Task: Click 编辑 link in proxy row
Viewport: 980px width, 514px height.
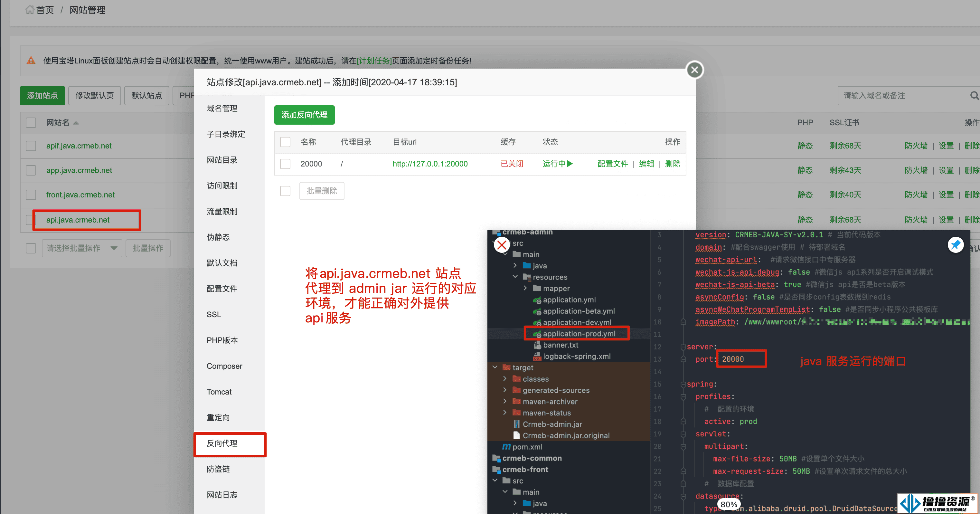Action: coord(647,164)
